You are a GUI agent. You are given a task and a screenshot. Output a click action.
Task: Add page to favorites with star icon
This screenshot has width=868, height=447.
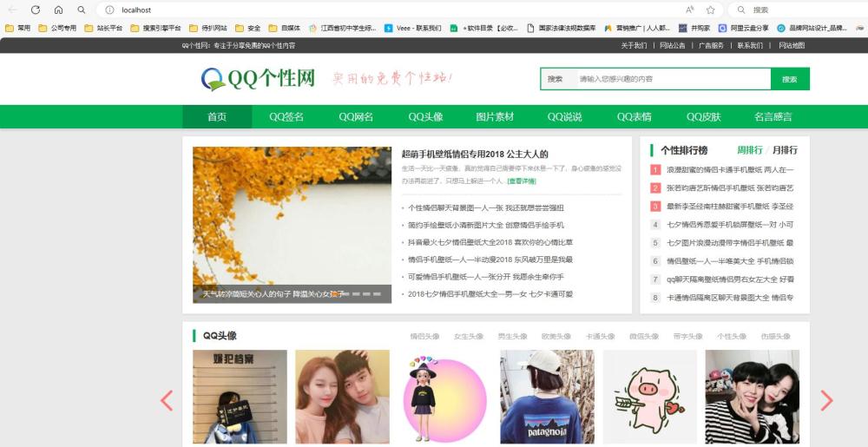pyautogui.click(x=711, y=10)
